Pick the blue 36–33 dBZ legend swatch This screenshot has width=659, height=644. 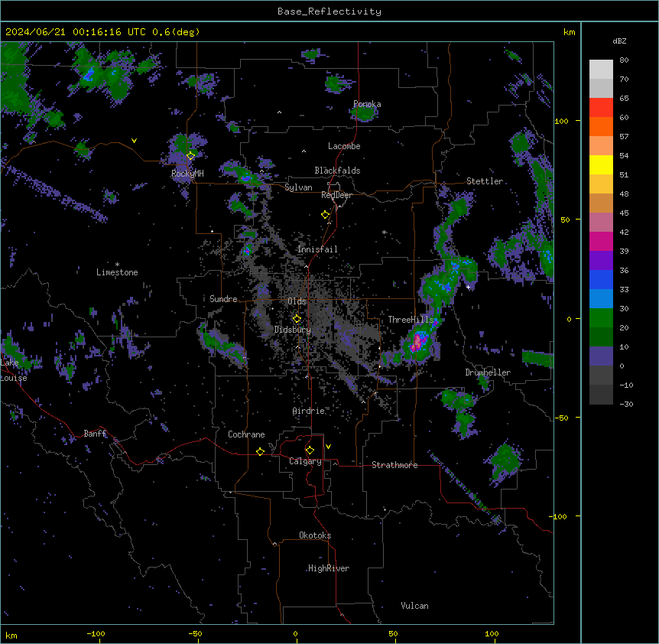601,279
